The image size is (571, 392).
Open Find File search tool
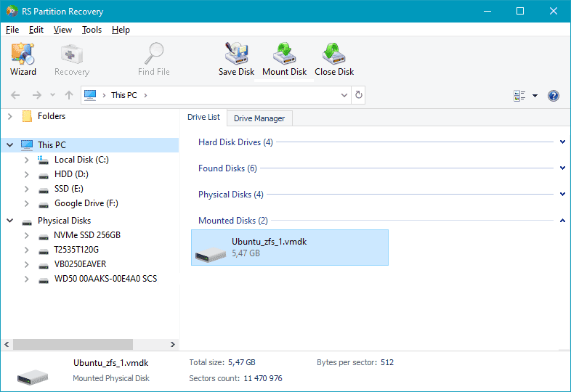(154, 59)
